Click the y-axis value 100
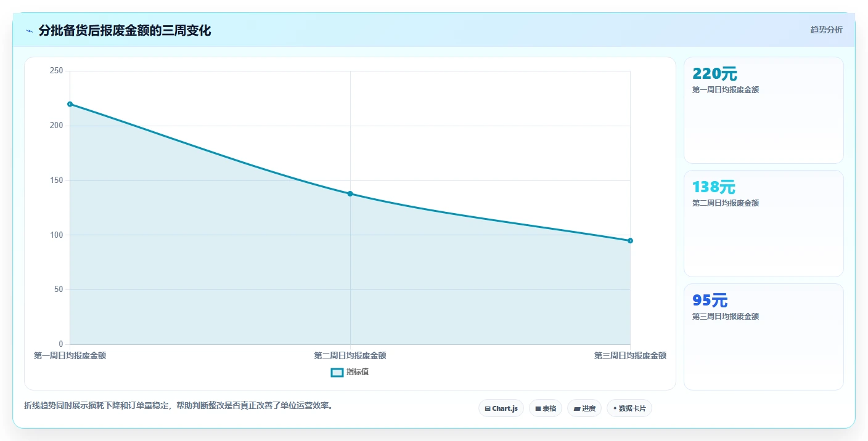Image resolution: width=868 pixels, height=441 pixels. coord(57,235)
